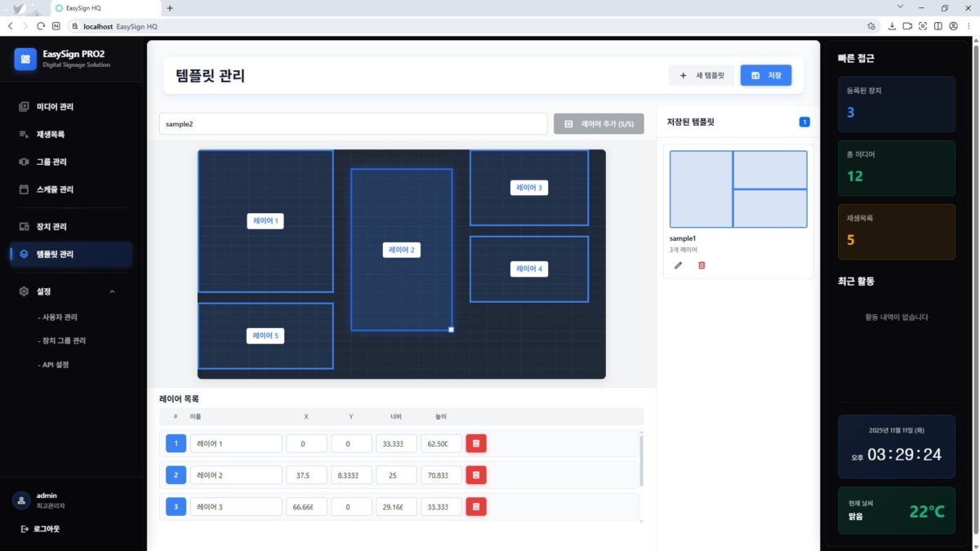Go to 스케줄 관리 menu item

pos(55,189)
